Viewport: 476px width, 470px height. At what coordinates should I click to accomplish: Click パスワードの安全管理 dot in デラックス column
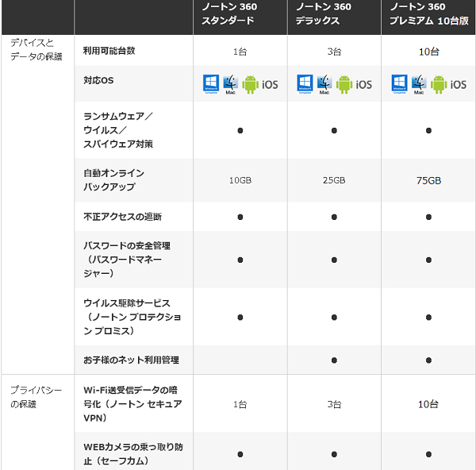pyautogui.click(x=334, y=260)
